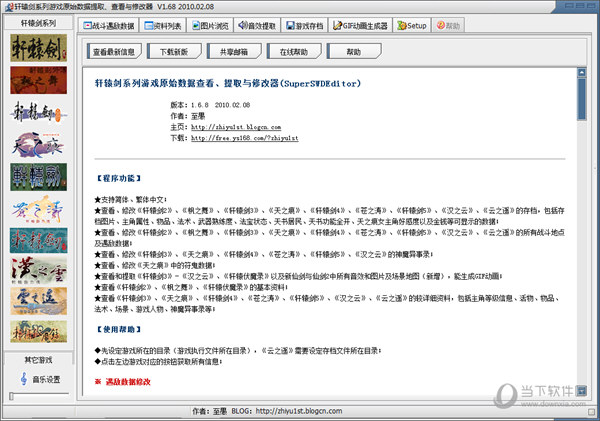Image resolution: width=600 pixels, height=421 pixels.
Task: Select the 汉之云 game logo
Action: click(39, 270)
